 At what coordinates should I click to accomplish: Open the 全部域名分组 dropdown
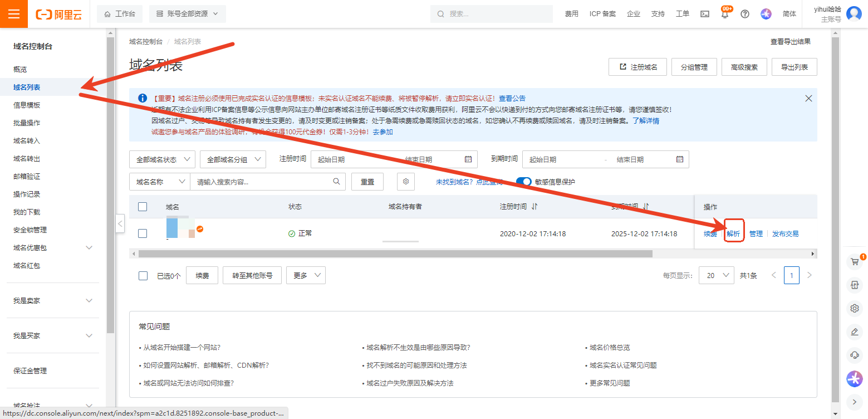(233, 159)
